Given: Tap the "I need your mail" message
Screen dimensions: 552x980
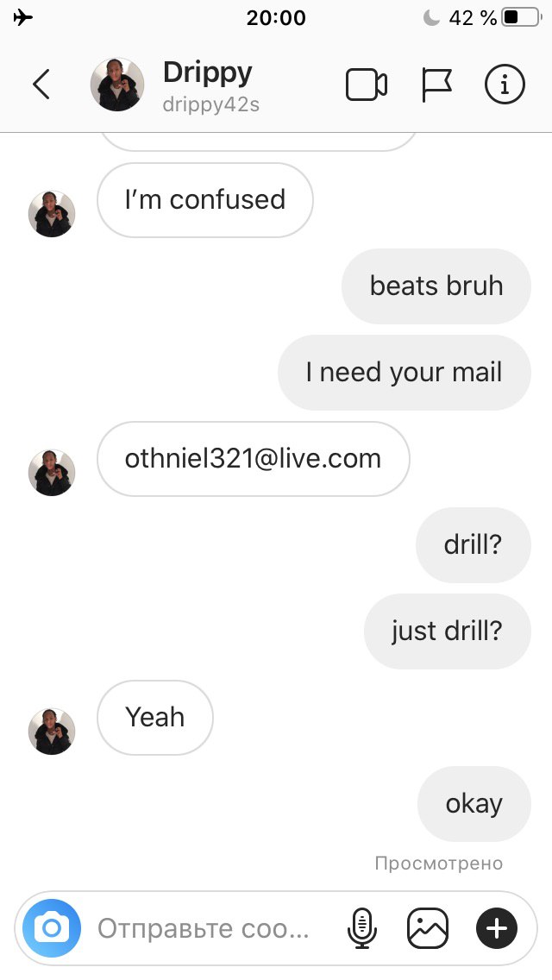Looking at the screenshot, I should [405, 373].
